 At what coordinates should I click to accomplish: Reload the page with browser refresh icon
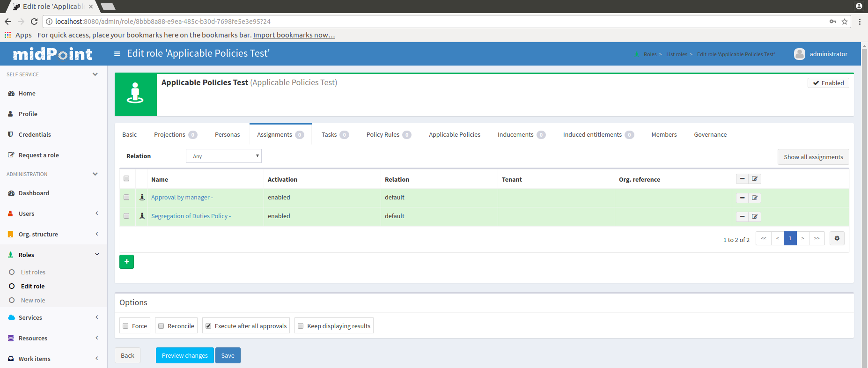[x=34, y=22]
